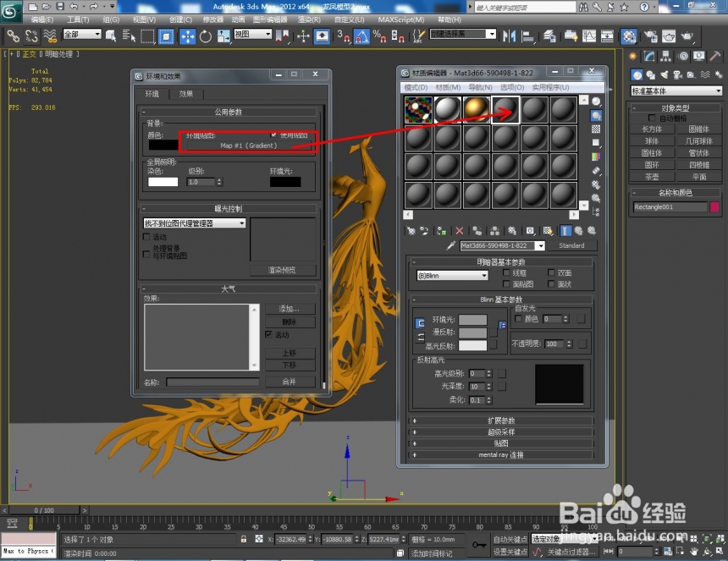Open 渲染(R) menu
Screen dimensions: 728x561
pyautogui.click(x=309, y=19)
